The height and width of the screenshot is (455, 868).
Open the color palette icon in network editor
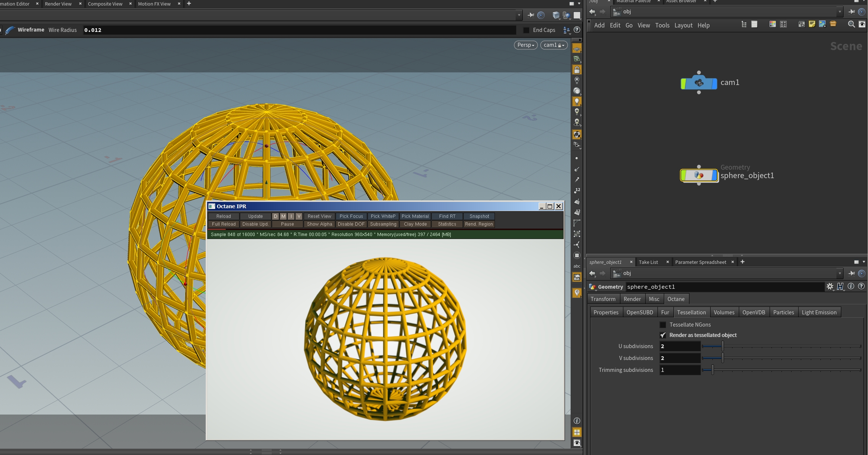click(773, 24)
